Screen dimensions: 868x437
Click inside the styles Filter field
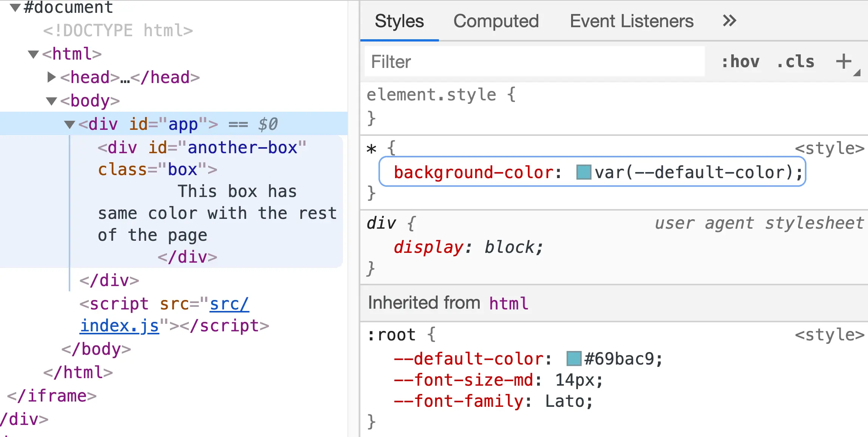click(529, 61)
